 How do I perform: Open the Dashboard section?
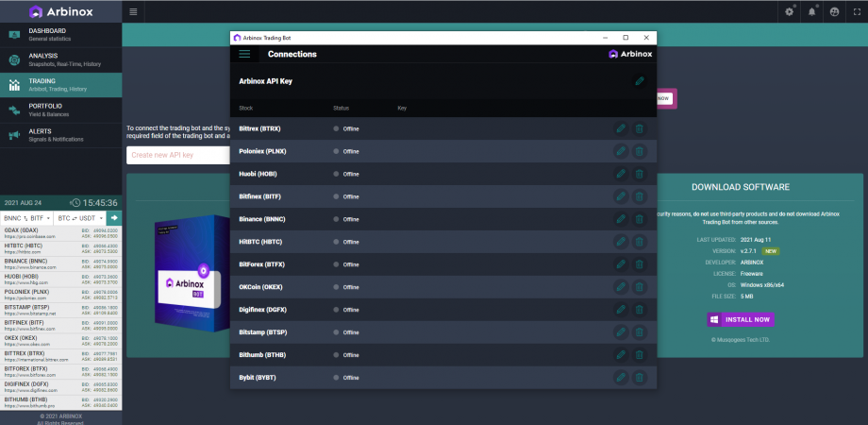click(x=61, y=35)
